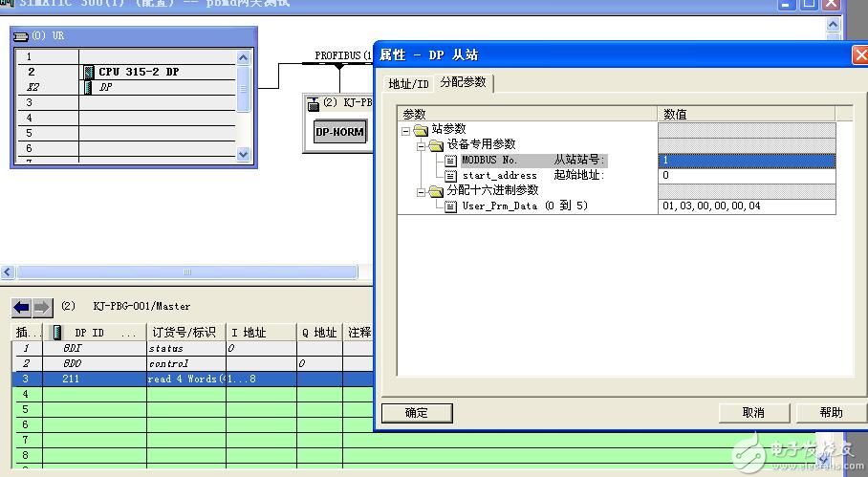
Task: Click the MODBUS No. parameter icon
Action: click(x=450, y=161)
